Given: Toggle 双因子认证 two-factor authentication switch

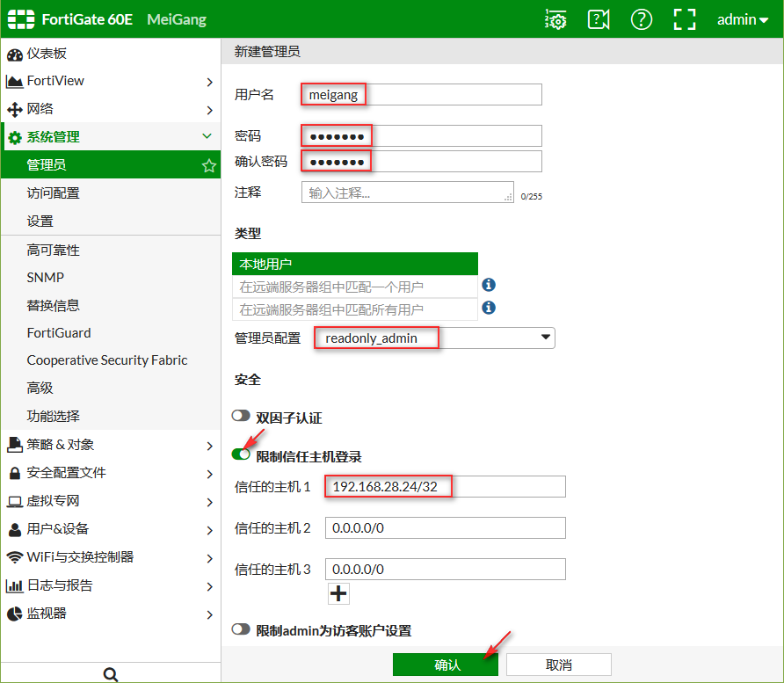Looking at the screenshot, I should (241, 416).
